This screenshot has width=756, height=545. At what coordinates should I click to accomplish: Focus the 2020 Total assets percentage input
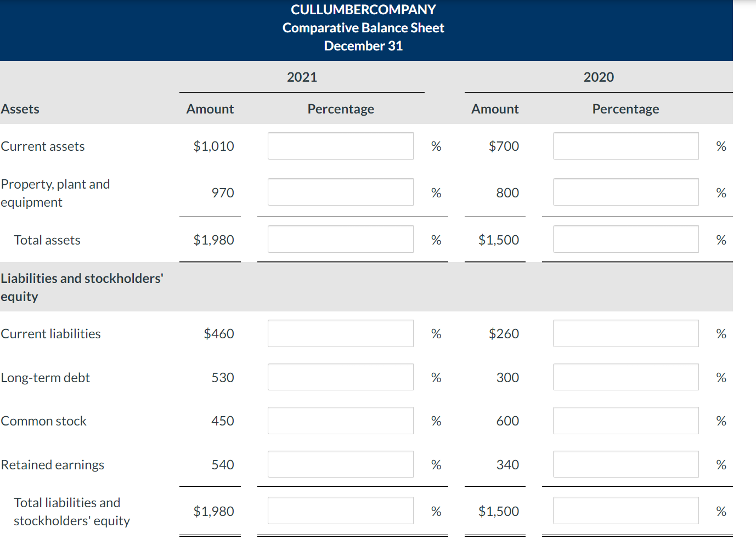pyautogui.click(x=626, y=239)
